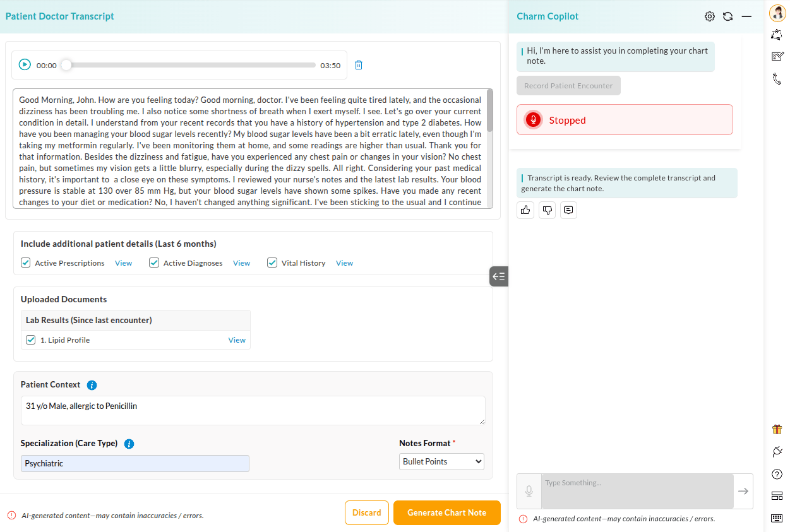Click the warning icon in Copilot disclaimer
Viewport: 790px width, 532px height.
[x=523, y=519]
